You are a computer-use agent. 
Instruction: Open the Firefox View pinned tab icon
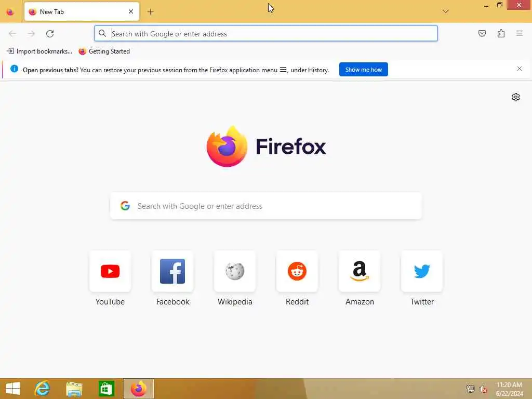pos(10,12)
